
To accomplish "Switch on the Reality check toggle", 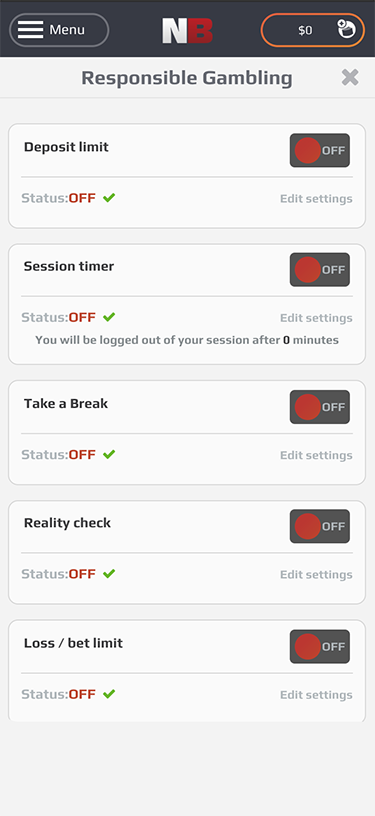I will (x=320, y=526).
